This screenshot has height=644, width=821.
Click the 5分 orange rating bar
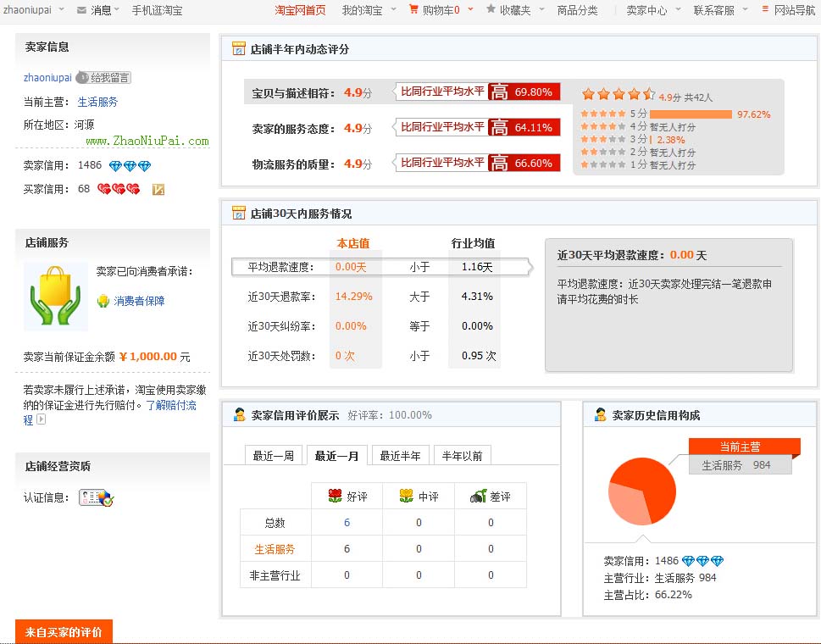click(691, 114)
